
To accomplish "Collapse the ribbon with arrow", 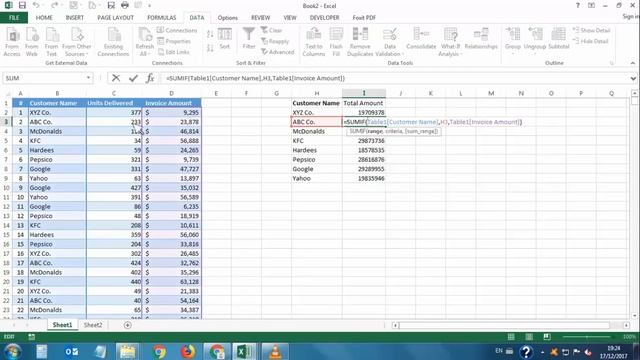I will click(x=633, y=63).
